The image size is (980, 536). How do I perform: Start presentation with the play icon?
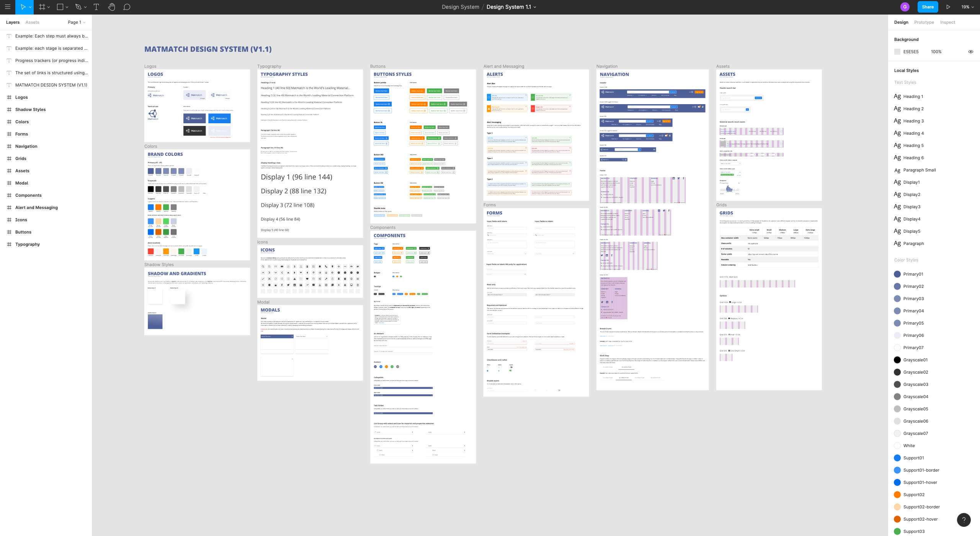[x=948, y=7]
